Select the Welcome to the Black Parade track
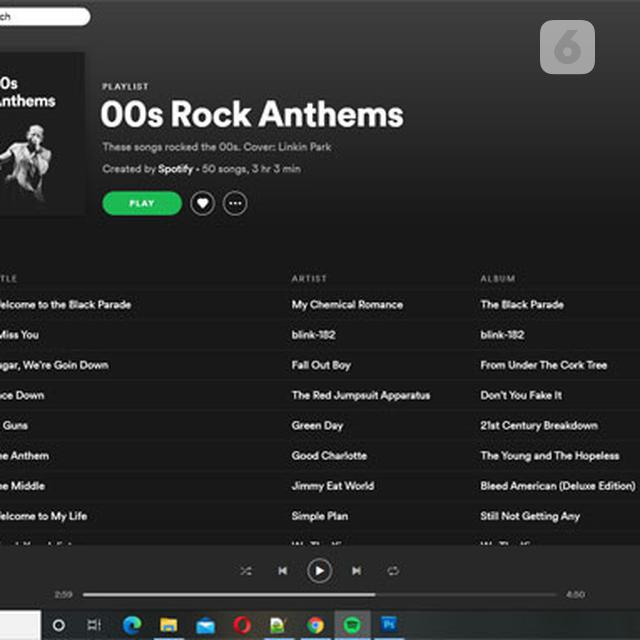Image resolution: width=640 pixels, height=640 pixels. [x=65, y=304]
